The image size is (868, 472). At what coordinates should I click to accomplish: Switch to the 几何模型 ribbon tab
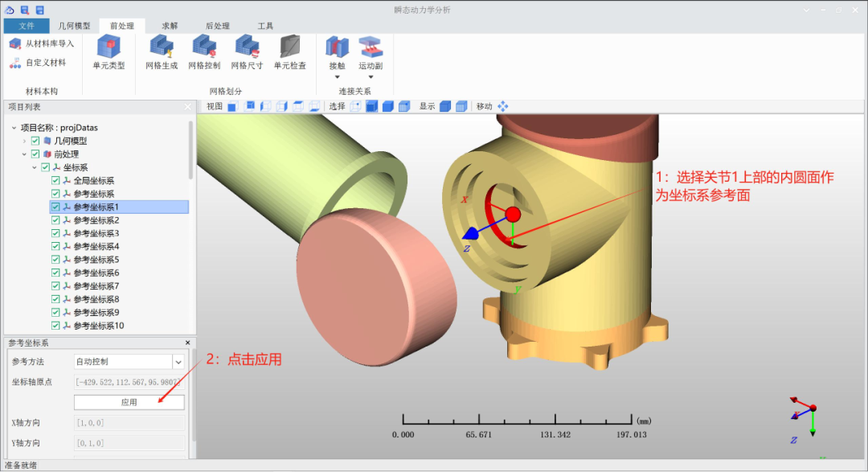pos(74,26)
